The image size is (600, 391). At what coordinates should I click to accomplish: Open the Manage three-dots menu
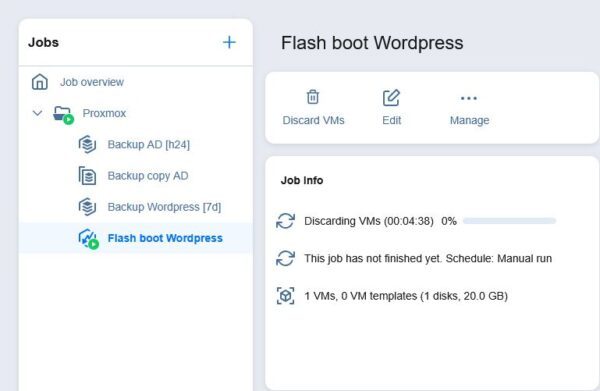(469, 98)
